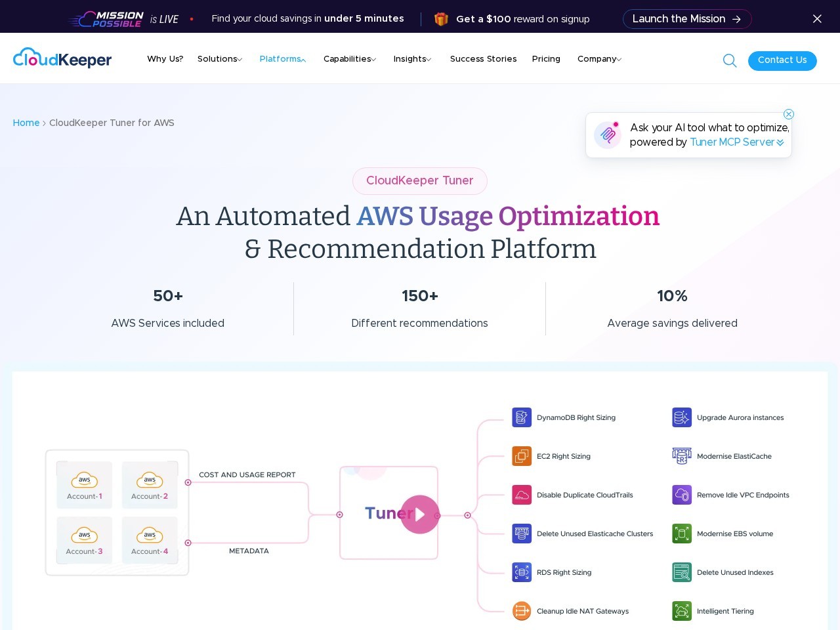Click 'AWS Usage Optimization' headline text
This screenshot has width=840, height=630.
point(508,217)
